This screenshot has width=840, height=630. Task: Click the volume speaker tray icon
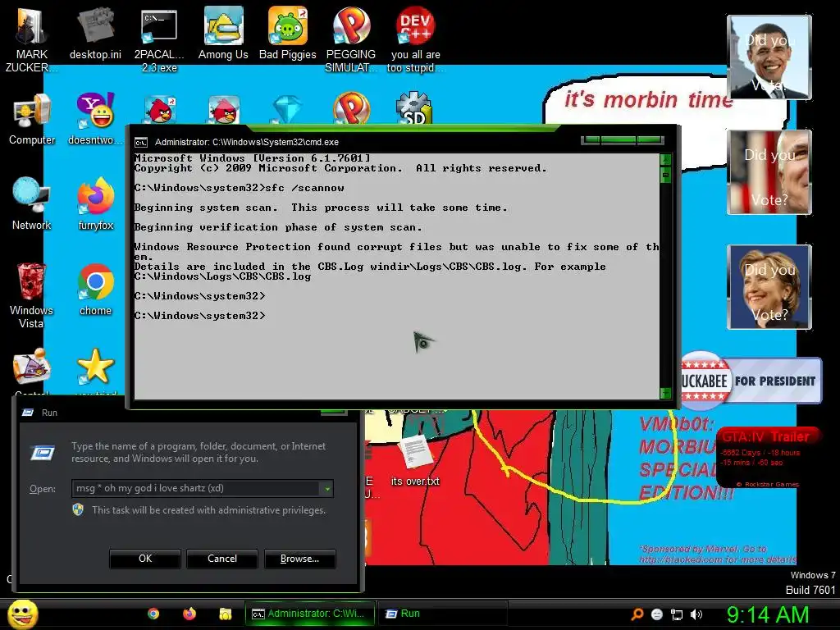(x=696, y=614)
